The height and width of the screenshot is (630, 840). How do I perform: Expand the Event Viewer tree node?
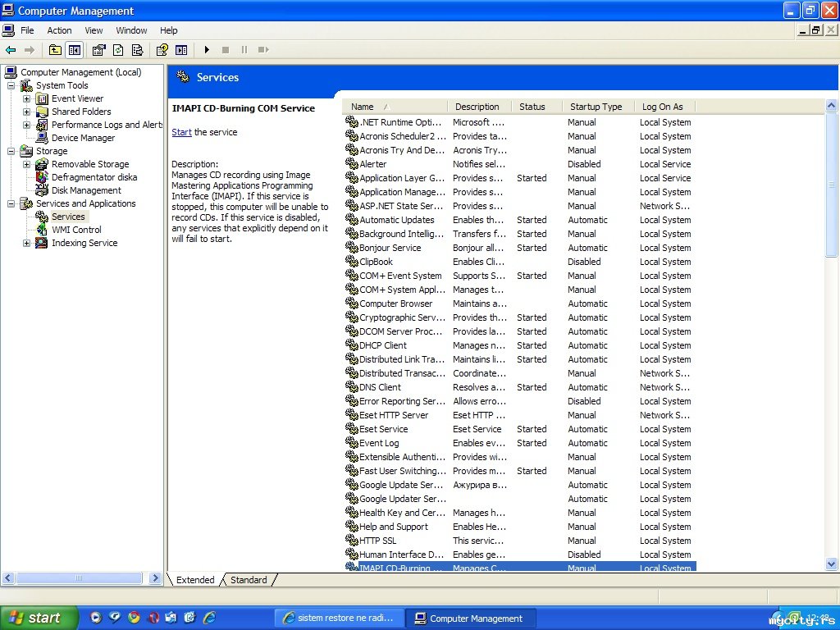[x=26, y=98]
